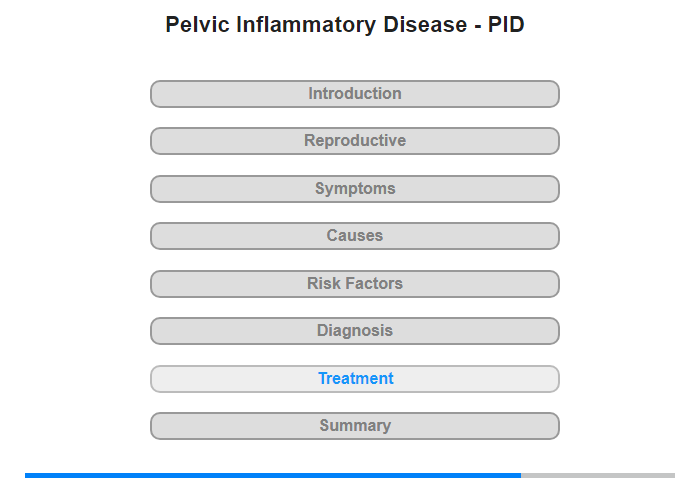Select the highlighted Treatment section
Screen dimensions: 700x480
tap(355, 379)
